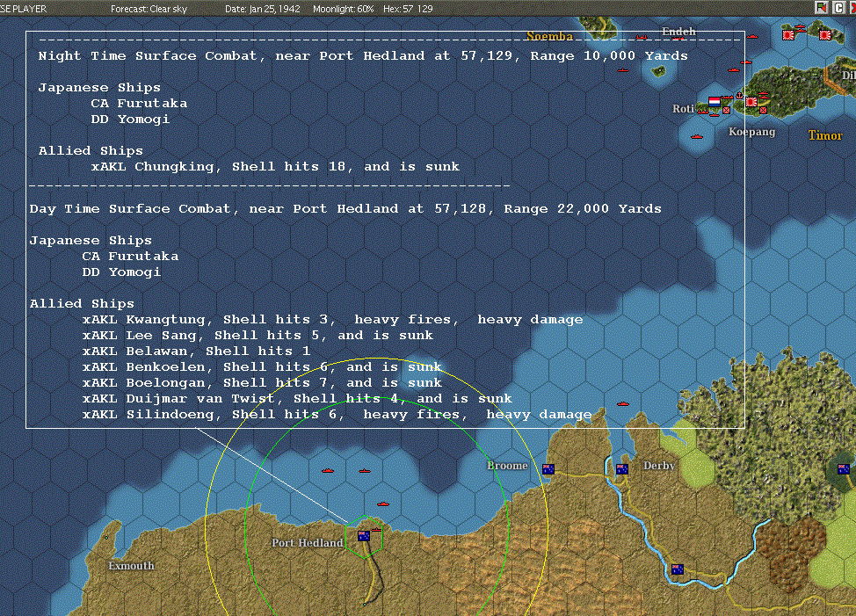The width and height of the screenshot is (856, 616).
Task: Click CA Furutaka in the night combat report
Action: 139,103
